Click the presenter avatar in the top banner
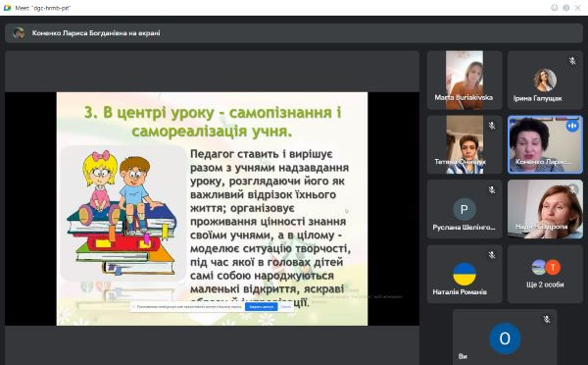588x365 pixels. (19, 33)
